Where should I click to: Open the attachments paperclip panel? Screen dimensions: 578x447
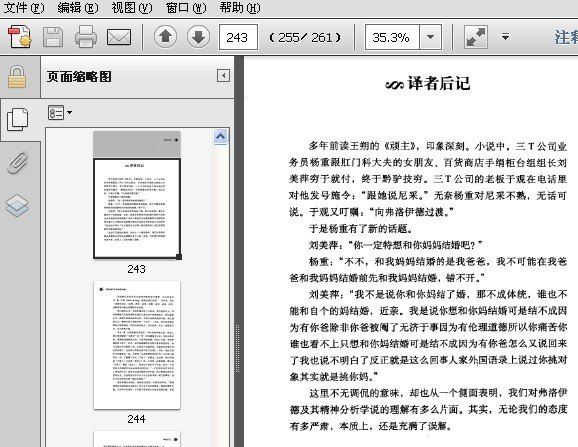coord(17,163)
